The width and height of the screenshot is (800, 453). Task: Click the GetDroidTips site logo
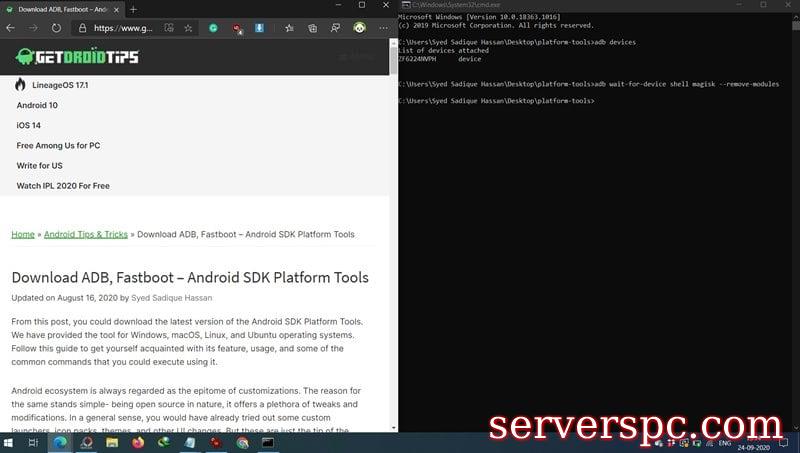tap(76, 57)
